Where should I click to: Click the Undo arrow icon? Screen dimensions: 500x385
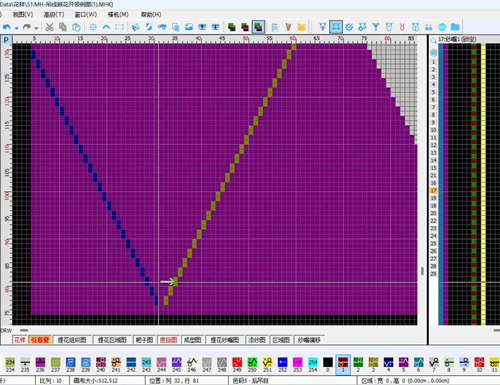pos(6,27)
